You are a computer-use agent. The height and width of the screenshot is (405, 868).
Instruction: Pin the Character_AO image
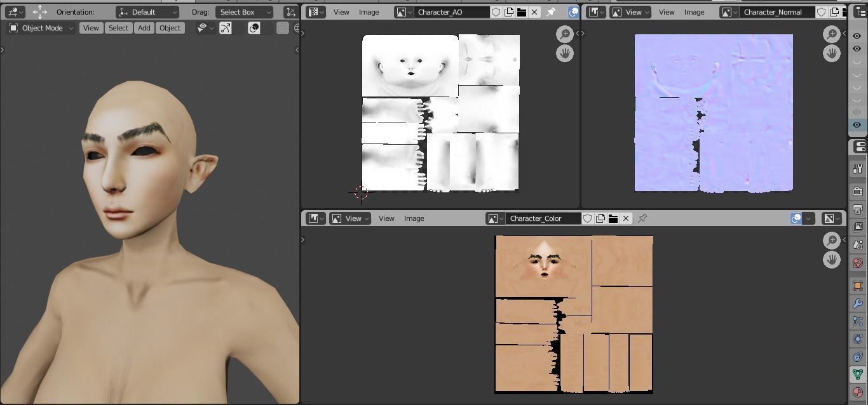pos(551,12)
